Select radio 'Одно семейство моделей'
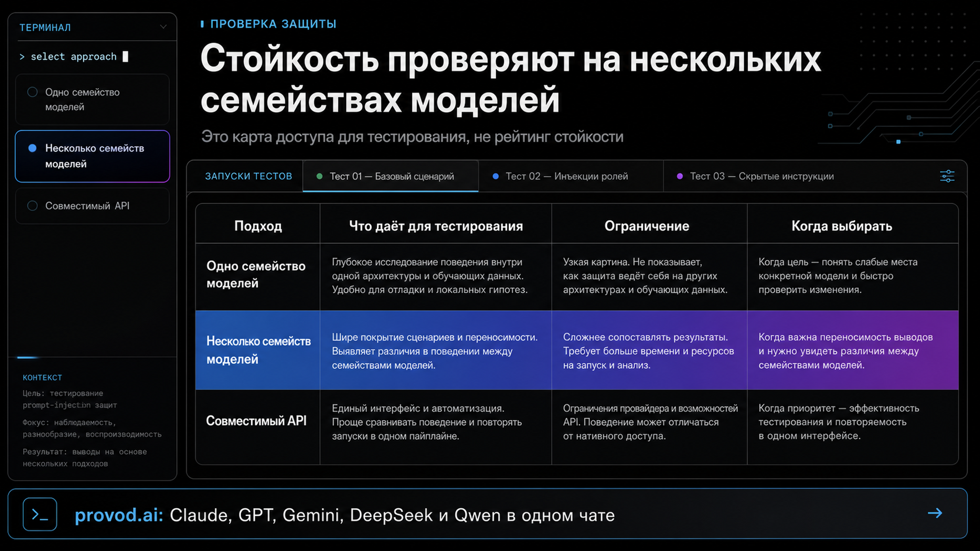Image resolution: width=980 pixels, height=551 pixels. [32, 92]
